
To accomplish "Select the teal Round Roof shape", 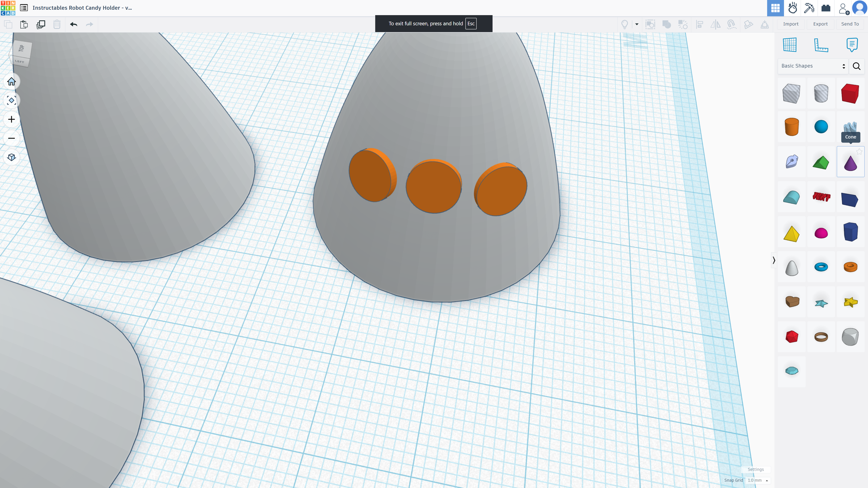I will click(x=791, y=197).
